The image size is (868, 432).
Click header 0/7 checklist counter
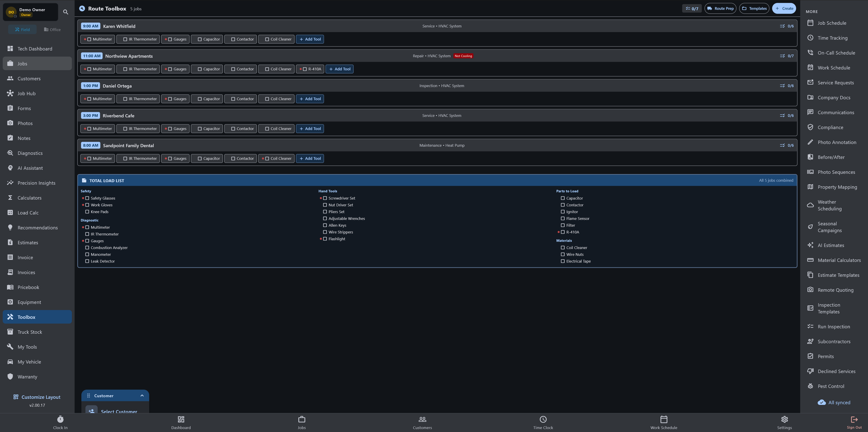pyautogui.click(x=692, y=8)
